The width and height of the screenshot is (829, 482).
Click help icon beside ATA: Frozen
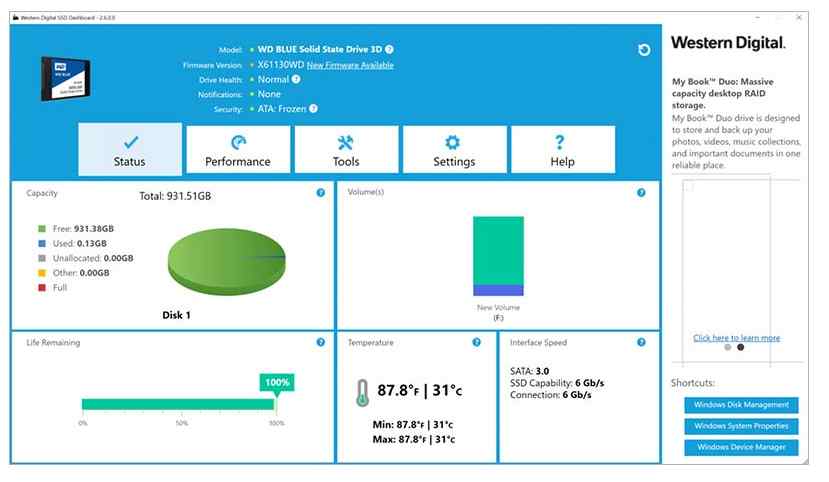coord(314,108)
